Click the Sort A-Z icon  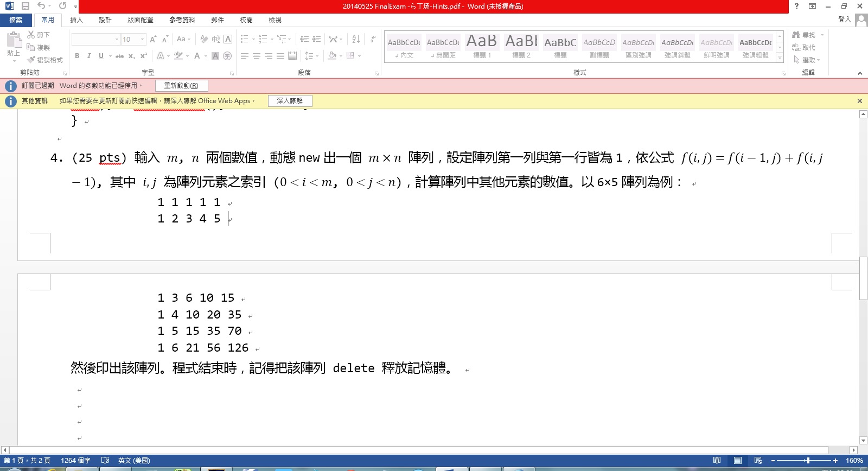click(356, 39)
